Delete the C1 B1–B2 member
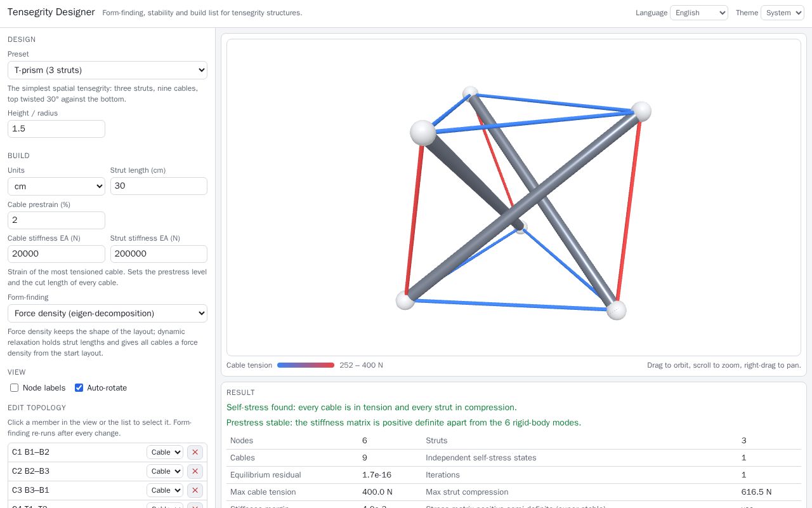Image resolution: width=812 pixels, height=508 pixels. coord(195,452)
